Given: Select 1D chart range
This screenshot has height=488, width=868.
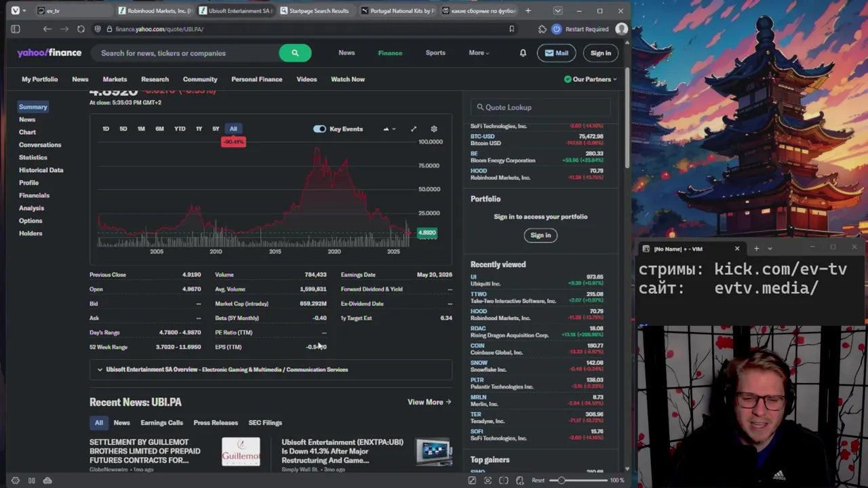Looking at the screenshot, I should click(106, 129).
